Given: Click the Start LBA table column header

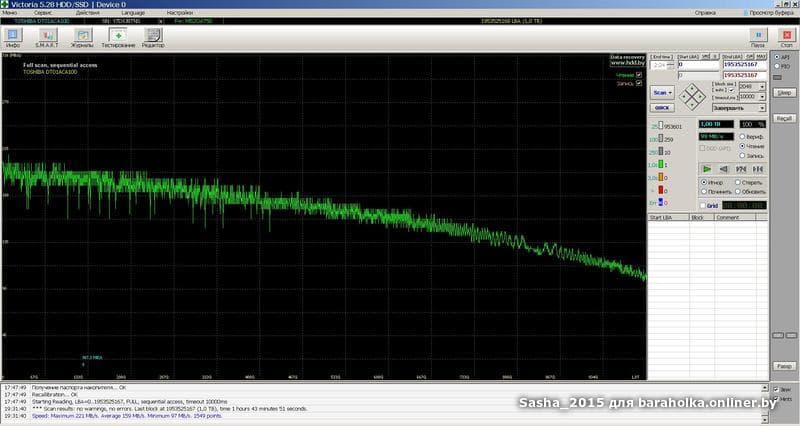Looking at the screenshot, I should (x=669, y=218).
